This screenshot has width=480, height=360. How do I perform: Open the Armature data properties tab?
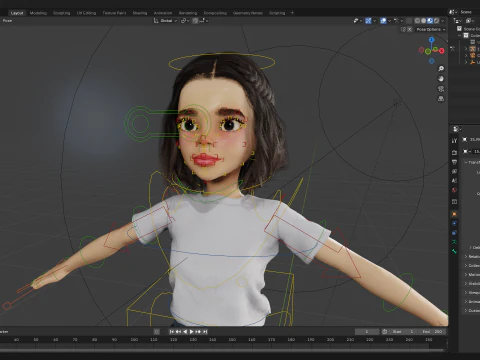(454, 242)
